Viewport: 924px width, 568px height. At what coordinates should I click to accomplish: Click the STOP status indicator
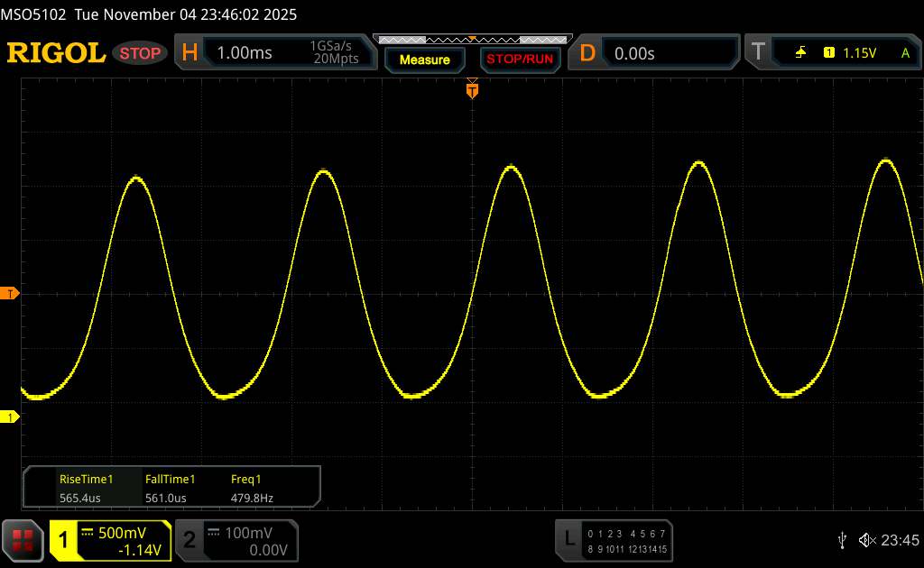(x=141, y=53)
